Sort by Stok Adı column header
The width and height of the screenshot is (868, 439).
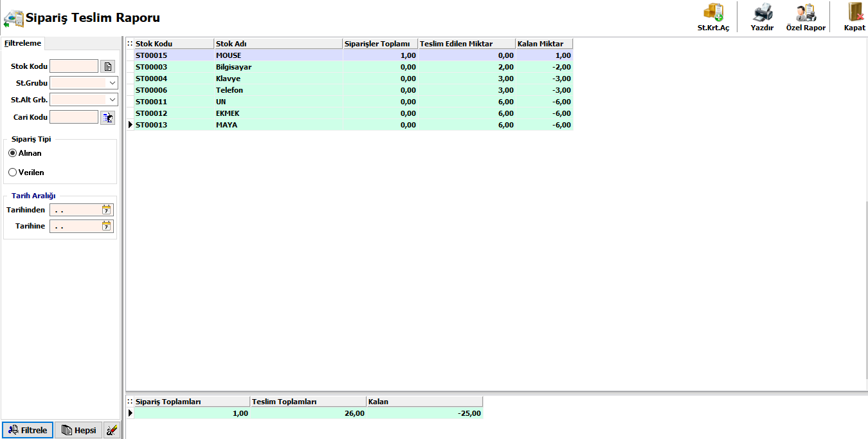[x=278, y=44]
